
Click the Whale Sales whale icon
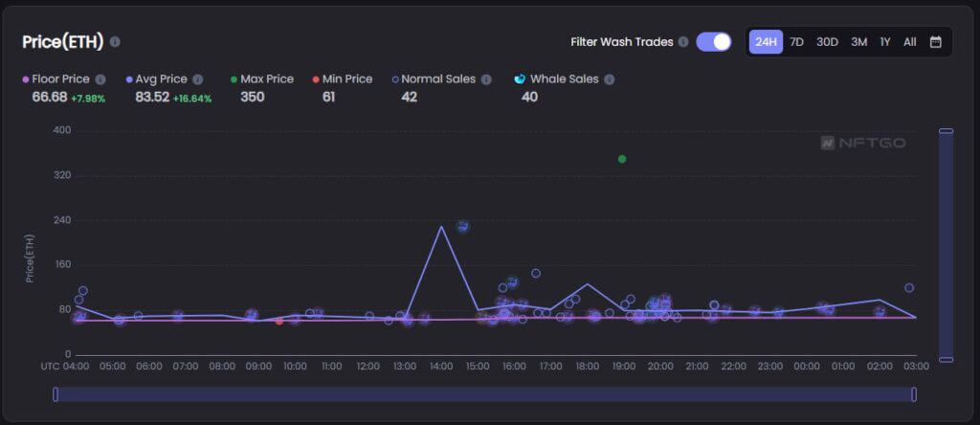tap(520, 78)
